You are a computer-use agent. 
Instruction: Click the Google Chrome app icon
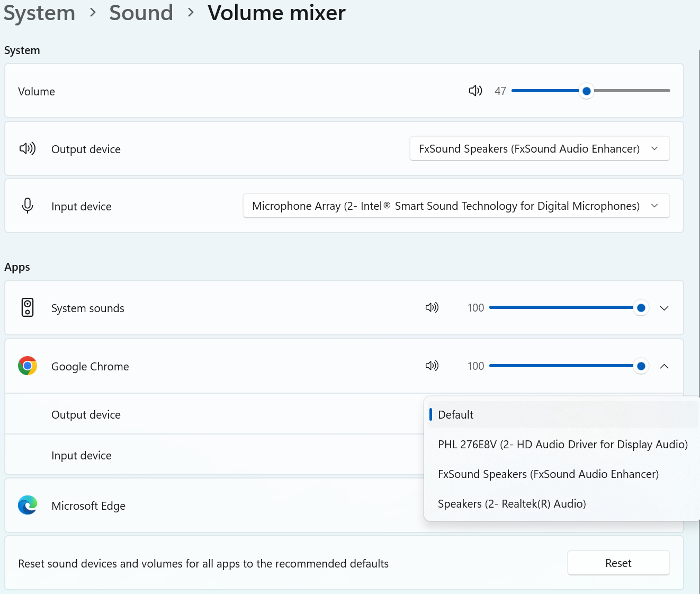pyautogui.click(x=28, y=366)
